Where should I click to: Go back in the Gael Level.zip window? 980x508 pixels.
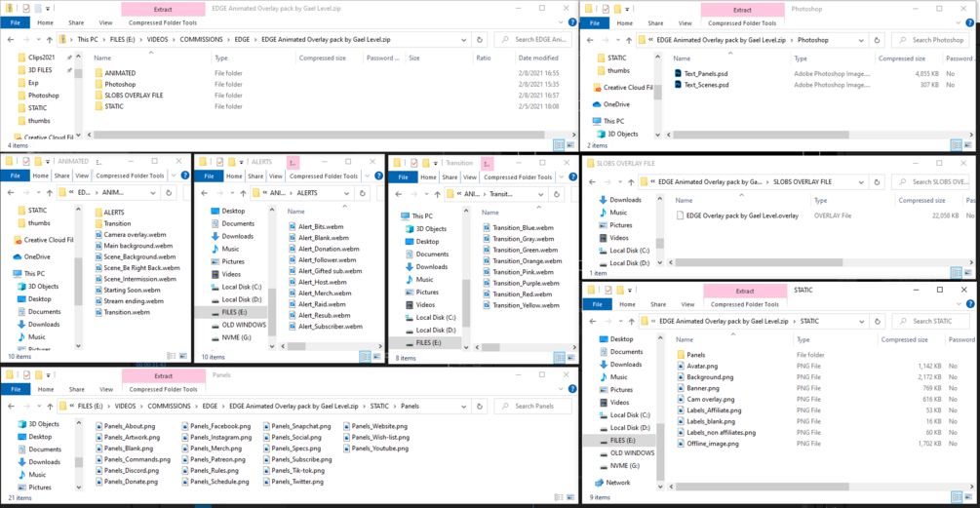[11, 39]
